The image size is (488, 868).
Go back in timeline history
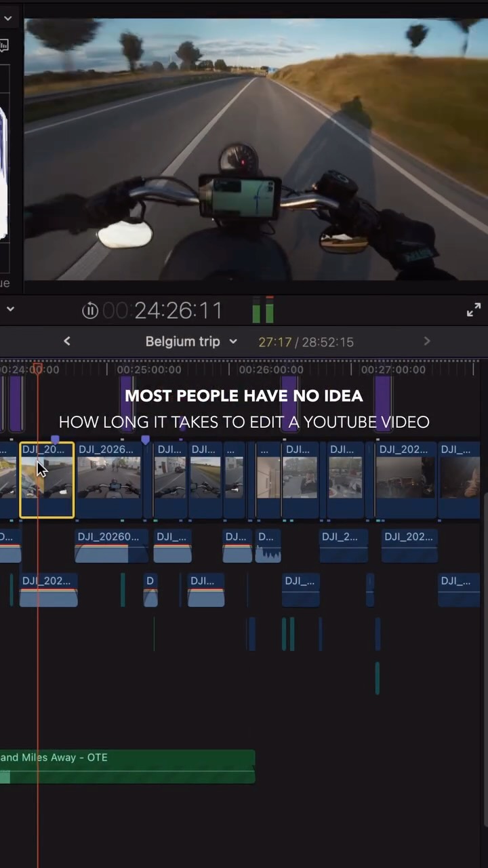pos(66,341)
